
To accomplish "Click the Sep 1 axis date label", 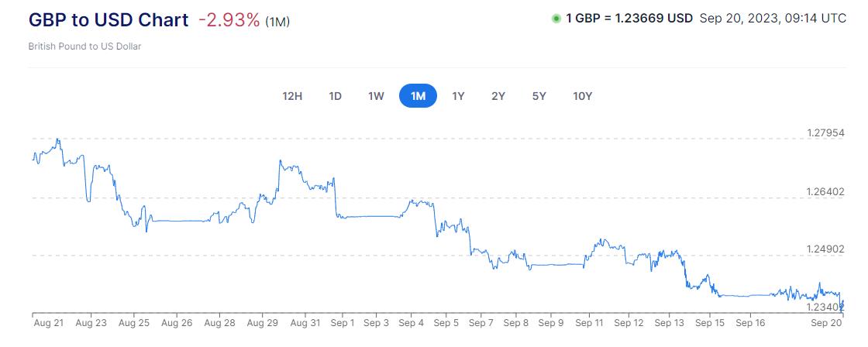I will tap(342, 323).
